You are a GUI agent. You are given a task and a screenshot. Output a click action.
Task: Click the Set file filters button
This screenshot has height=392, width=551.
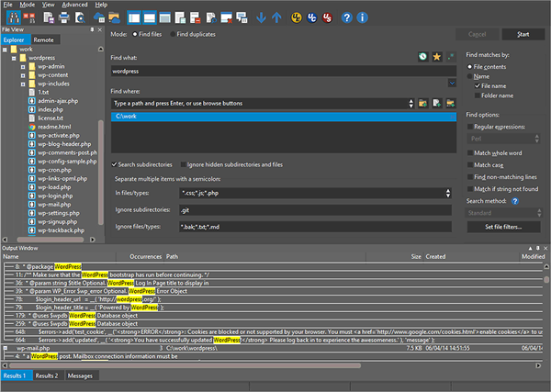click(x=501, y=226)
